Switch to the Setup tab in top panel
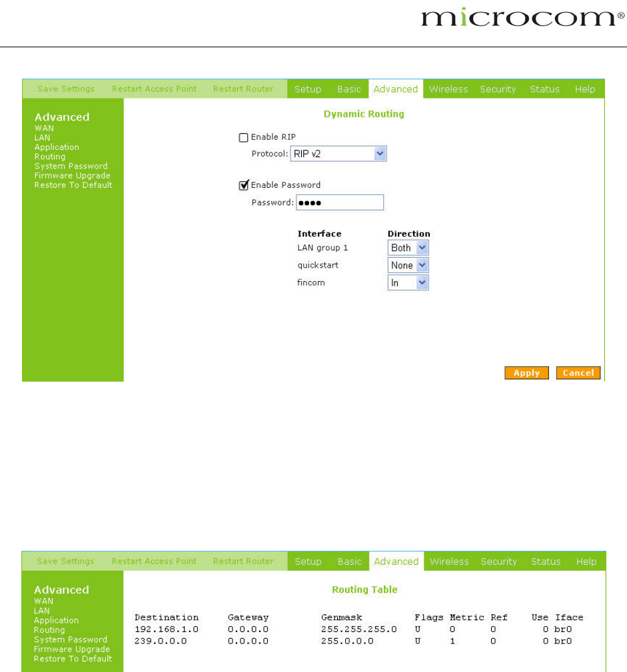Screen dimensions: 627x672 [308, 89]
